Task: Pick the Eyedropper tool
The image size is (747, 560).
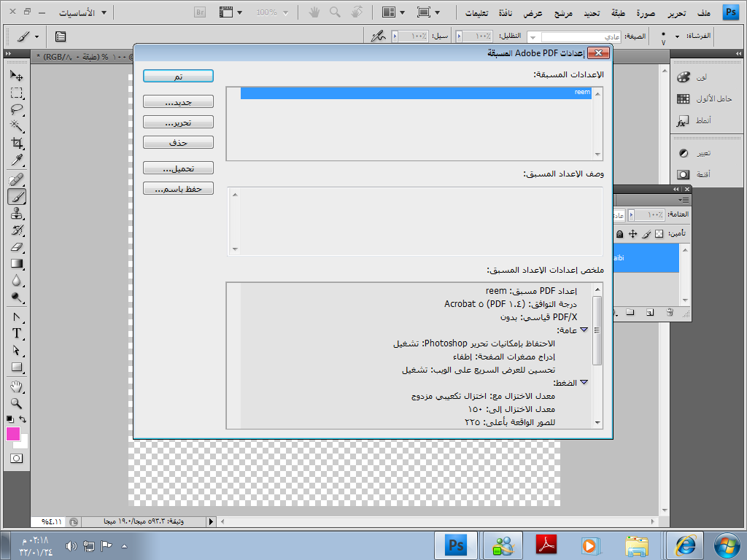Action: pos(16,160)
